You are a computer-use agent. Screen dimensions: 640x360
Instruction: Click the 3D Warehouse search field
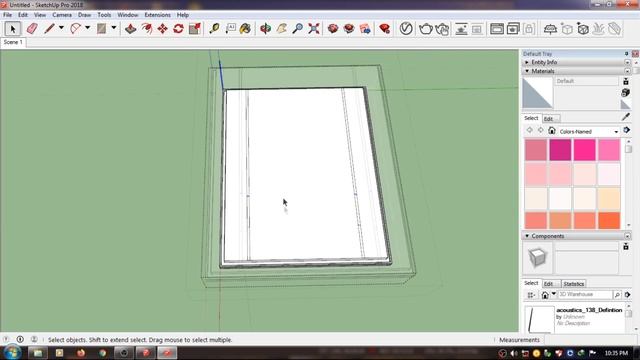585,294
